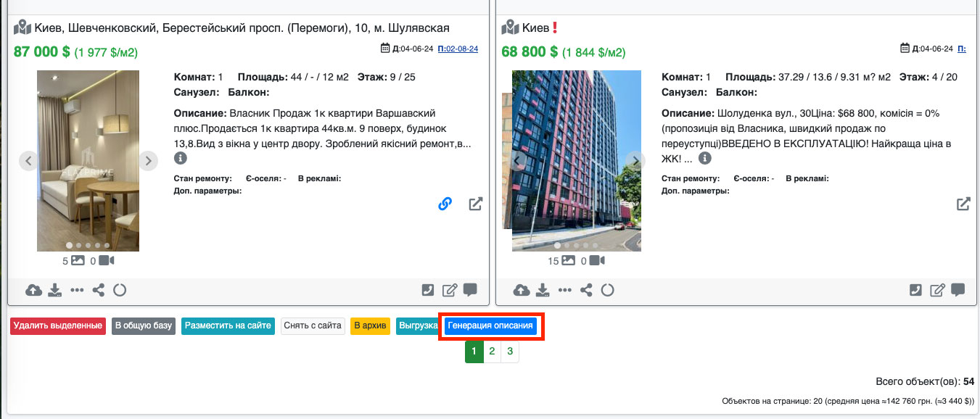Click the Всего объект(ов): 54 text
Image resolution: width=980 pixels, height=419 pixels.
[925, 381]
